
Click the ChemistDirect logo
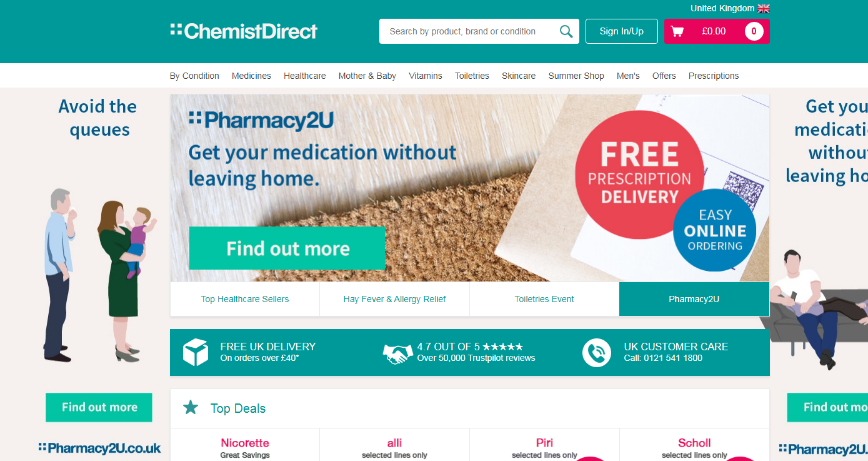tap(244, 31)
